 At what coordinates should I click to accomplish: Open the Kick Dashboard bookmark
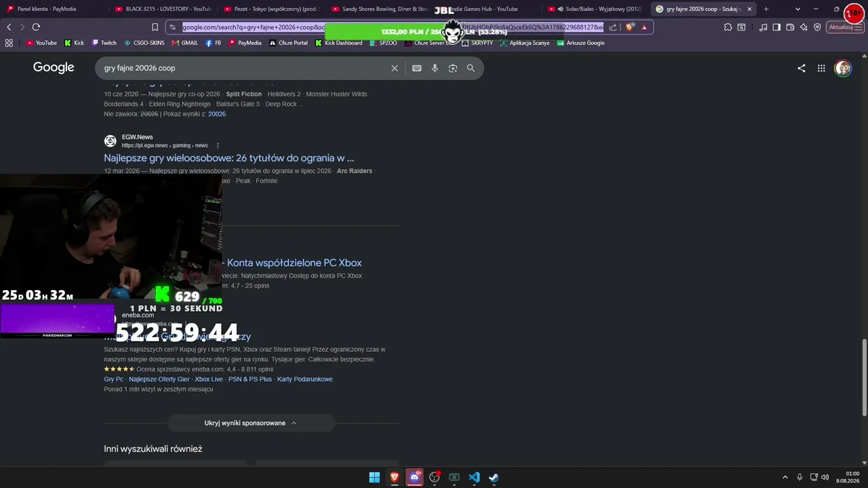tap(339, 43)
